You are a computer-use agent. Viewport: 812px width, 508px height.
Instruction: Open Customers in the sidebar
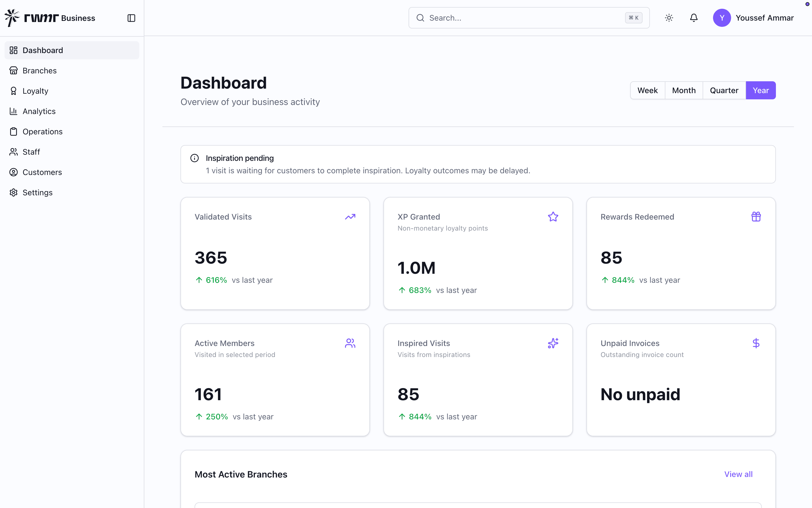click(72, 172)
